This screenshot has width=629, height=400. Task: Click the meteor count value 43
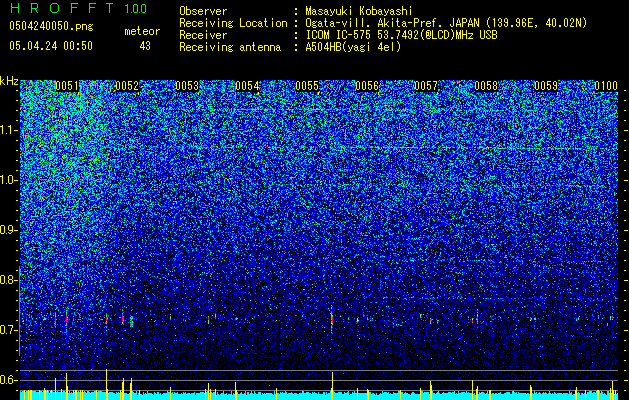point(145,46)
